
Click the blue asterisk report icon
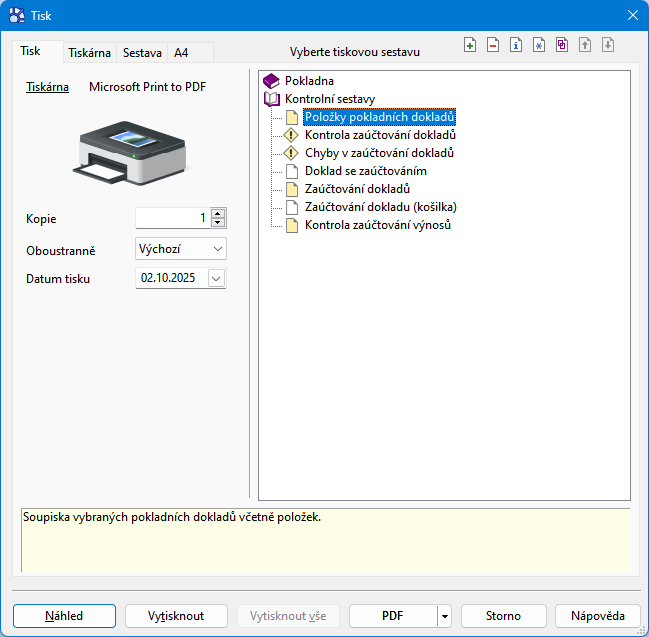(x=539, y=45)
